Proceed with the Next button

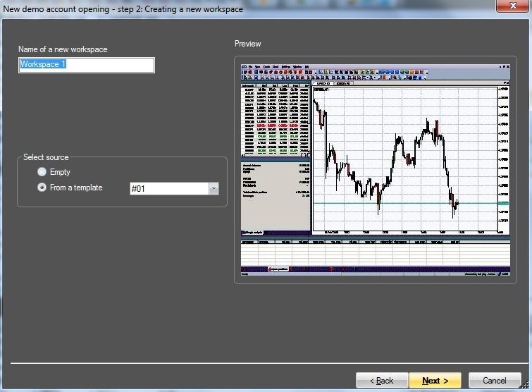pos(435,381)
